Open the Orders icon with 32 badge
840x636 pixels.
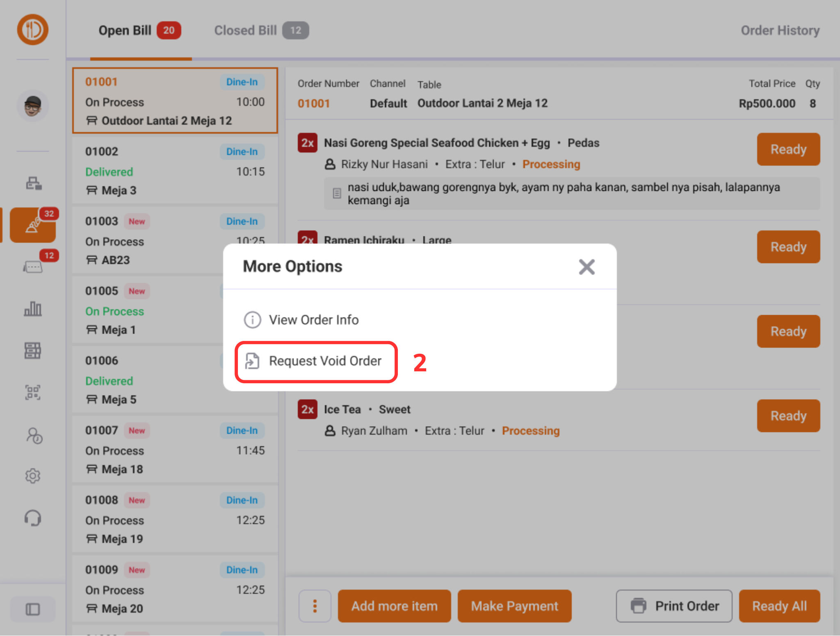click(x=33, y=225)
